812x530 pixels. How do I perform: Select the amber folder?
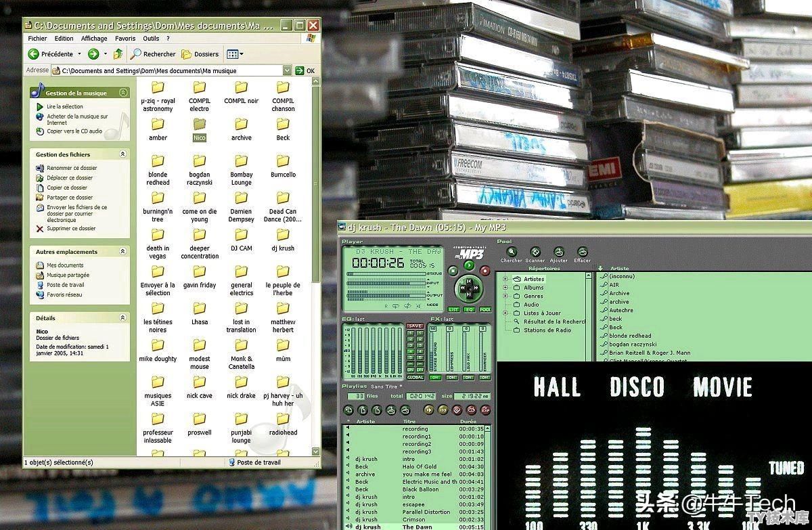click(x=158, y=129)
